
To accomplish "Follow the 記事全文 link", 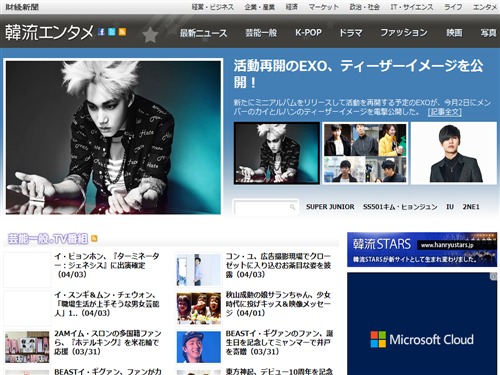I will coord(445,112).
